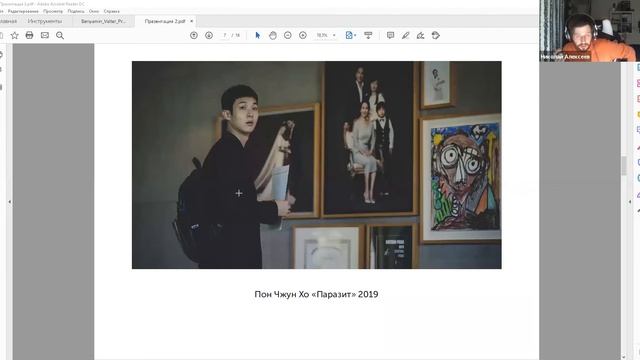Click the Николай Алексеев name label
Image resolution: width=640 pixels, height=360 pixels.
coord(565,57)
